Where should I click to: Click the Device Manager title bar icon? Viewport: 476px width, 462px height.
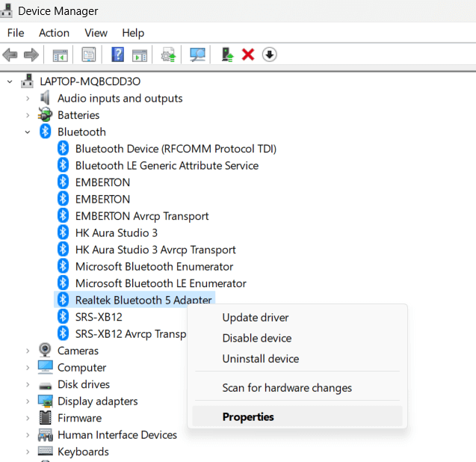[x=7, y=10]
